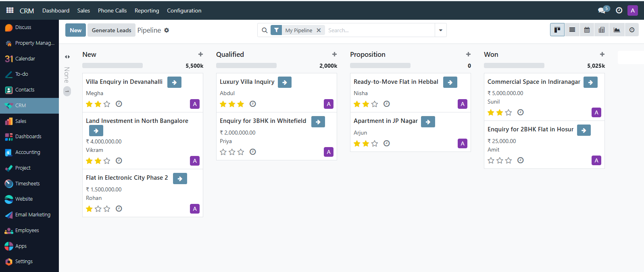Switch to pivot table view

pyautogui.click(x=602, y=30)
